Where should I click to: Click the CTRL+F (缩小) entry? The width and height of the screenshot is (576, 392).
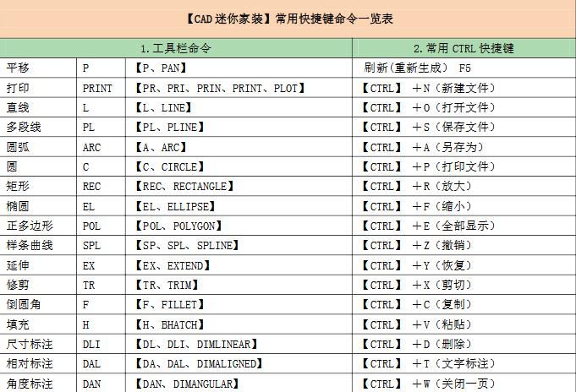(464, 206)
